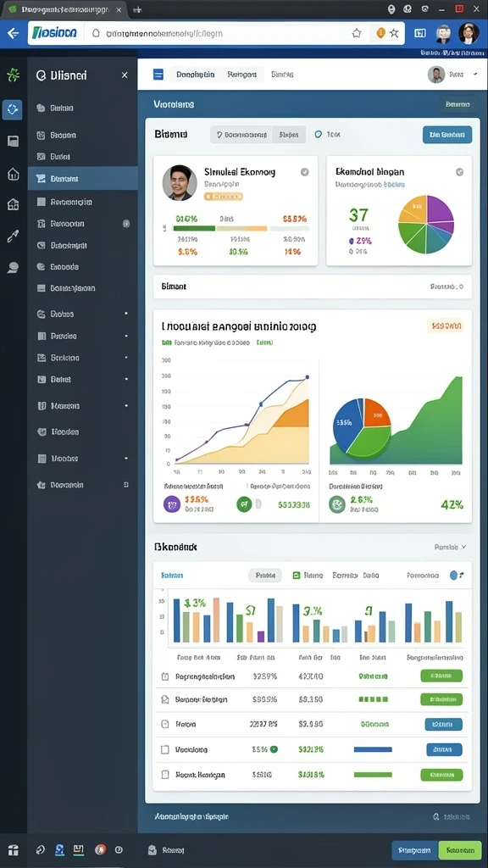Open the chat bubble icon on icon rail
The width and height of the screenshot is (488, 868).
coord(13,268)
